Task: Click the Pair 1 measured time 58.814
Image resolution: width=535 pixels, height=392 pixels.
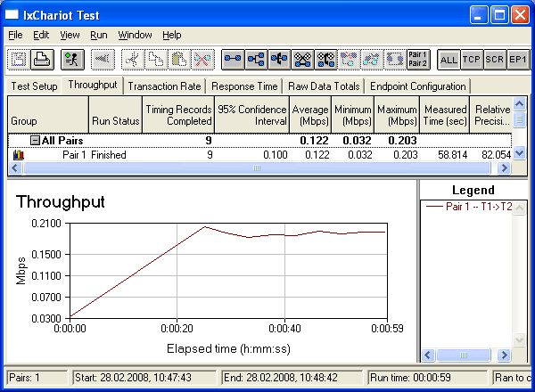Action: click(x=452, y=155)
